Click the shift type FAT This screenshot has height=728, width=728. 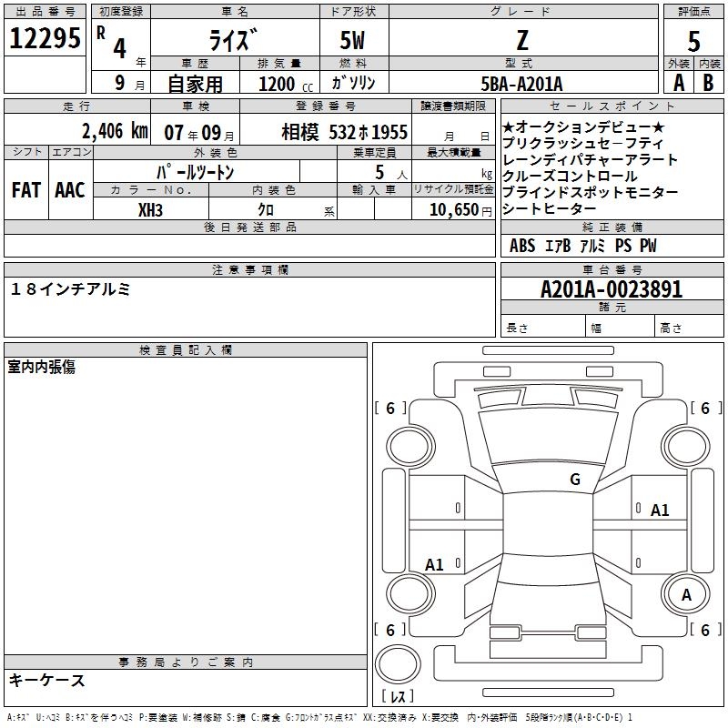click(x=26, y=190)
